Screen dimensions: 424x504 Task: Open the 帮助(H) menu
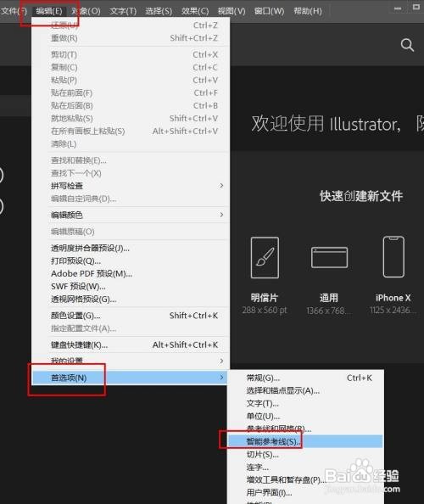click(308, 11)
